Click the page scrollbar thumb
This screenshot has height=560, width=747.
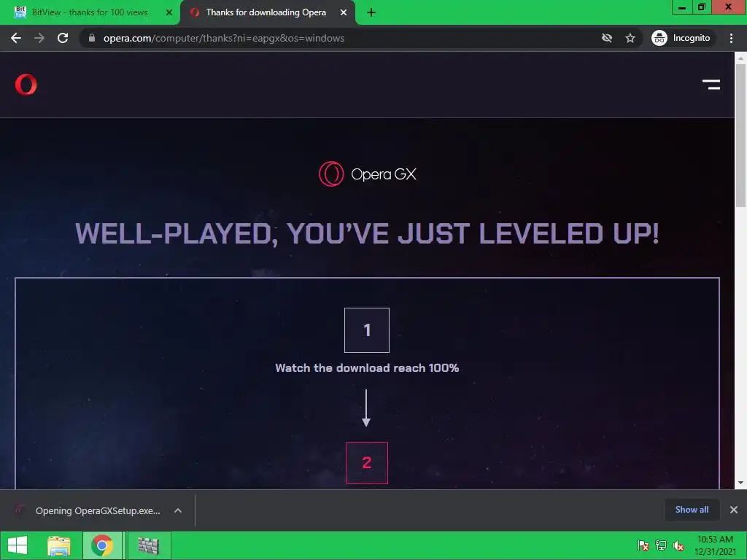coord(740,135)
